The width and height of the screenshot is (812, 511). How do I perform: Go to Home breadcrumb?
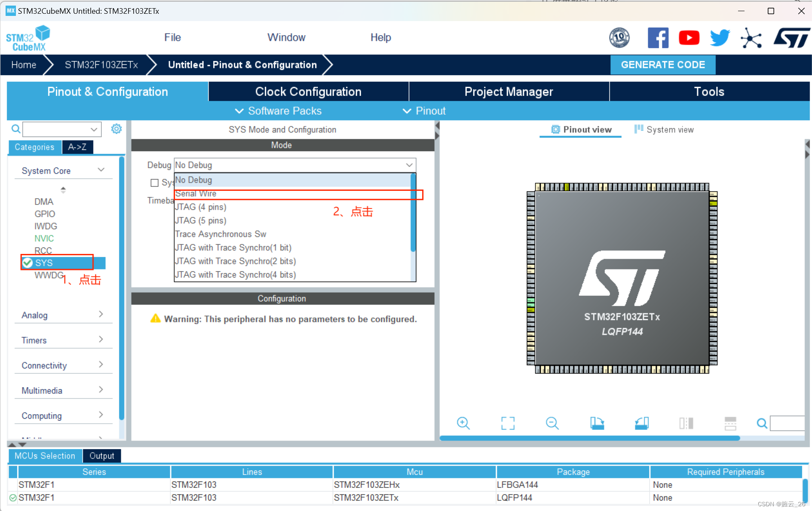(24, 65)
